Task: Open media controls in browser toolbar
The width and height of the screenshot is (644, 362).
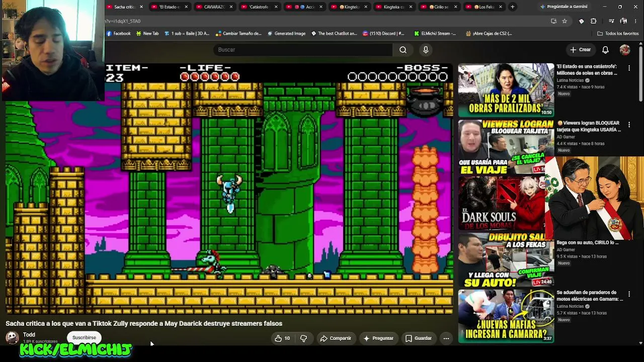Action: point(611,21)
